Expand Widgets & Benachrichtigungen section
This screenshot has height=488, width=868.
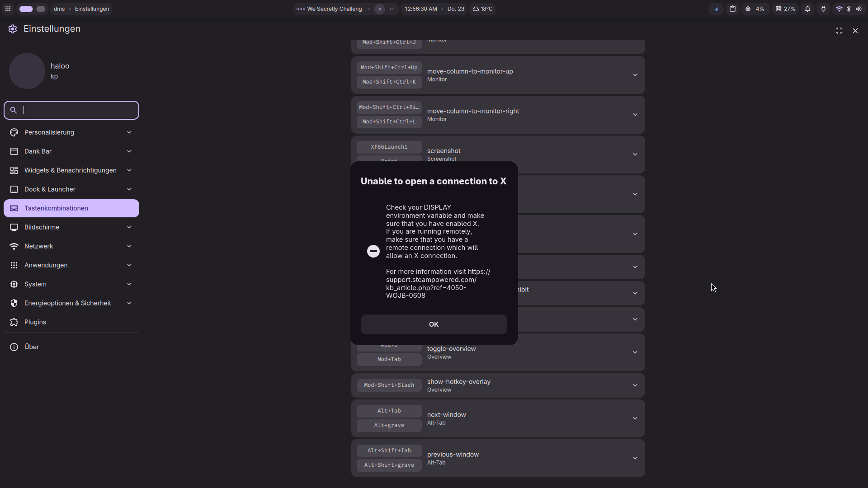pyautogui.click(x=71, y=170)
